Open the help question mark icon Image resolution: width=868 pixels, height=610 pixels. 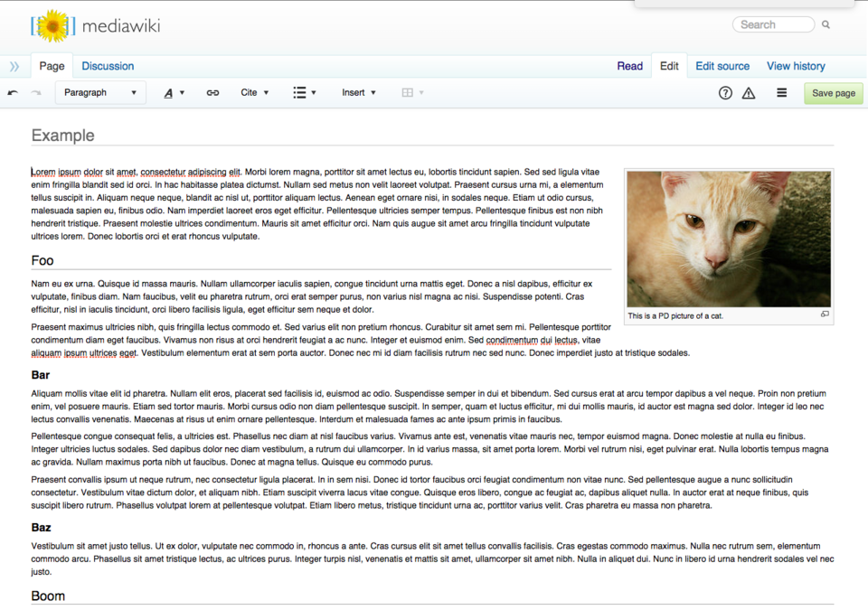725,93
